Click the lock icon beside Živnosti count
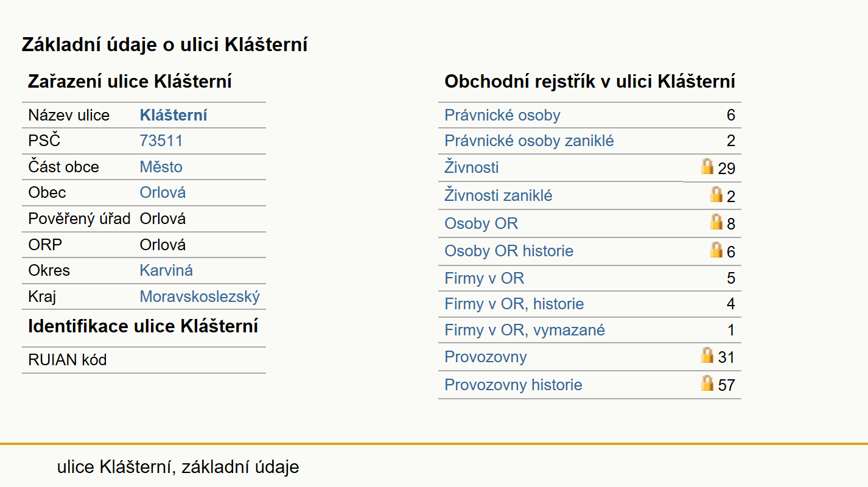Viewport: 868px width, 487px height. coord(707,167)
